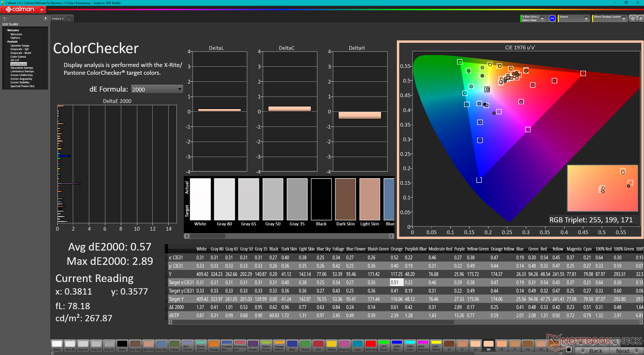The height and width of the screenshot is (355, 644).
Task: Collapse the right panel arrow at top-right
Action: [640, 18]
